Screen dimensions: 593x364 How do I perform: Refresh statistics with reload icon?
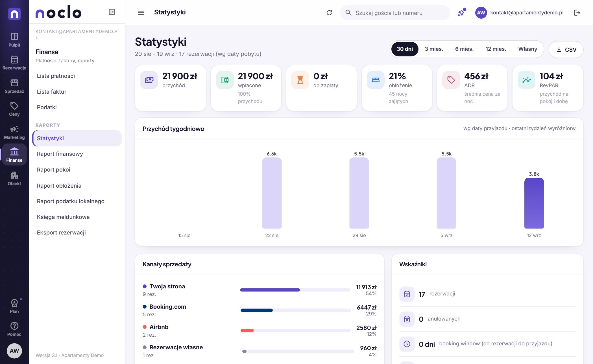pos(329,13)
